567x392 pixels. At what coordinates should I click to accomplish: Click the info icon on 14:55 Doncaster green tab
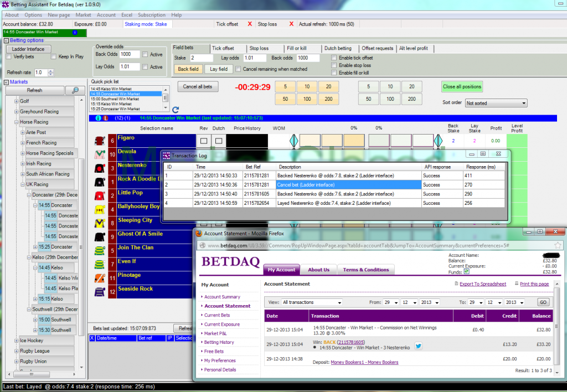(75, 32)
